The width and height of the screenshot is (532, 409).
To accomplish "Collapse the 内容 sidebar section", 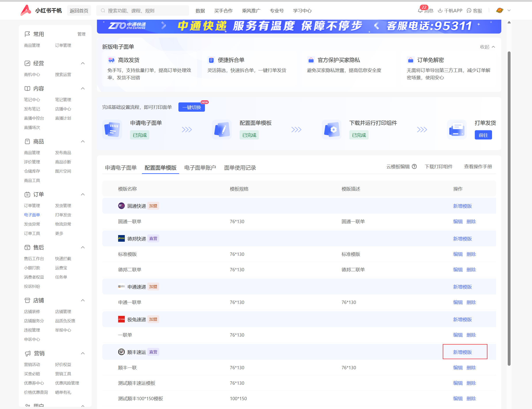I will coord(83,89).
